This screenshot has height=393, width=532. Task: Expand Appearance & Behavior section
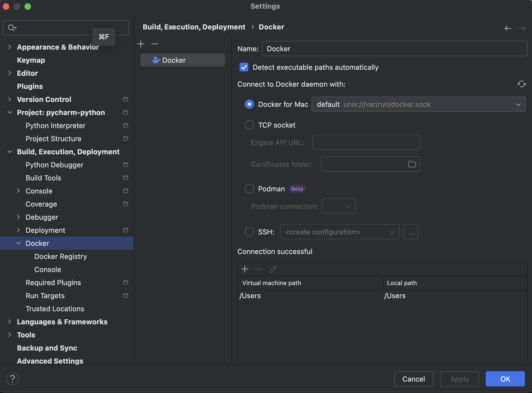click(x=10, y=47)
